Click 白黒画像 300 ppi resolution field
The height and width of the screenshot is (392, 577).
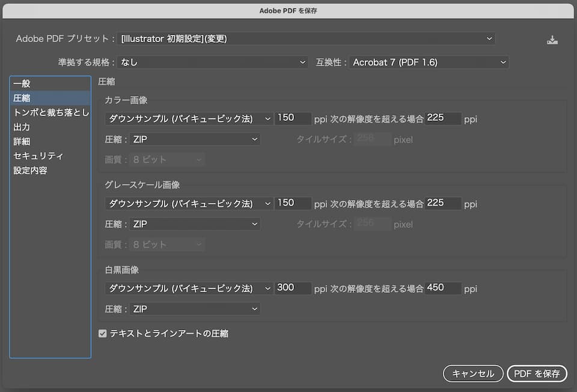(x=293, y=288)
